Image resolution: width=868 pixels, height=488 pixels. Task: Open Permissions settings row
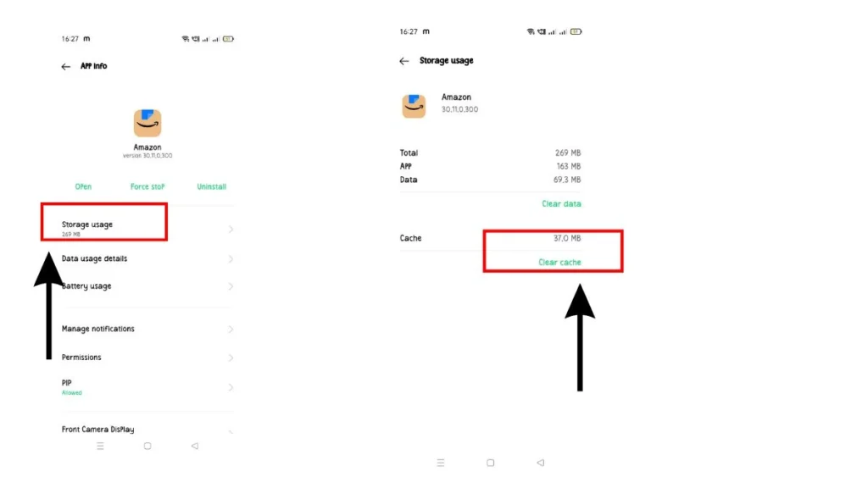pyautogui.click(x=147, y=358)
